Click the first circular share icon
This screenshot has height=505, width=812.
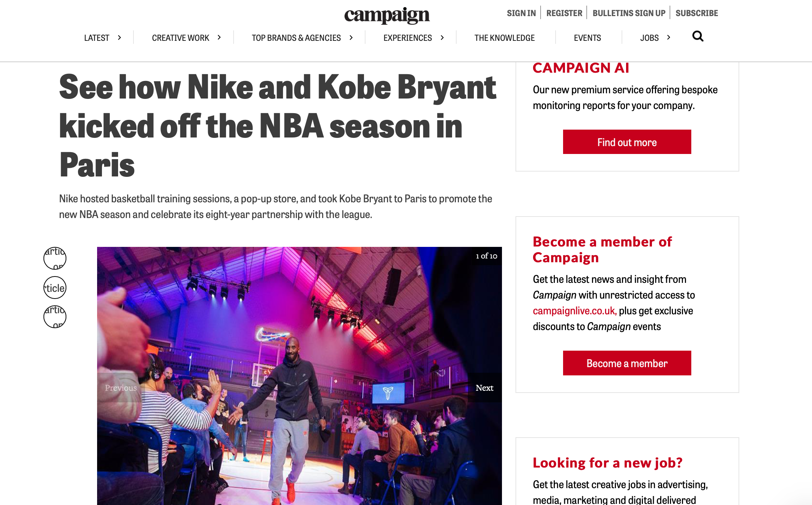pos(55,258)
